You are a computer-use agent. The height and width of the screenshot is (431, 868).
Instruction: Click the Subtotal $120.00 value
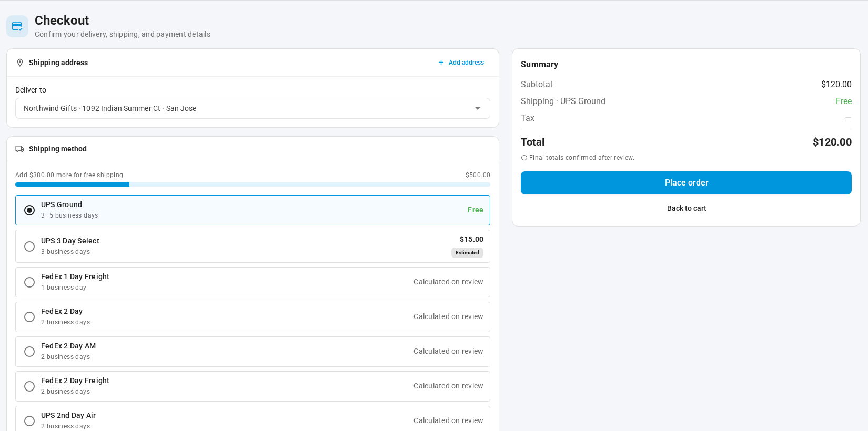(x=836, y=84)
